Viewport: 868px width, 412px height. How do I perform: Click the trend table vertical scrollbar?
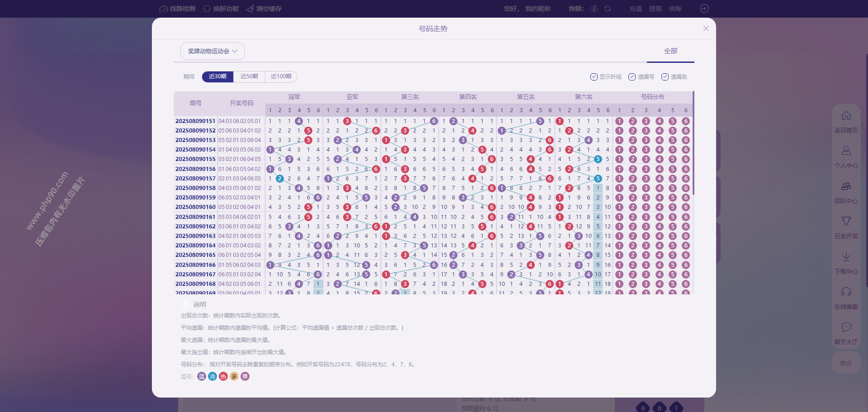coord(693,145)
